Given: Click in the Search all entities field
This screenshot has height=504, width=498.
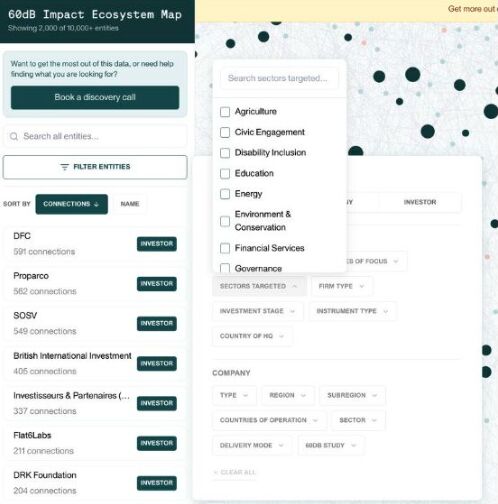Looking at the screenshot, I should pyautogui.click(x=95, y=136).
